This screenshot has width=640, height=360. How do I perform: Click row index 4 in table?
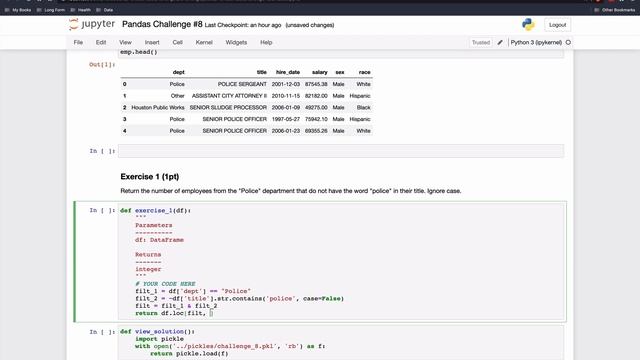pyautogui.click(x=124, y=131)
